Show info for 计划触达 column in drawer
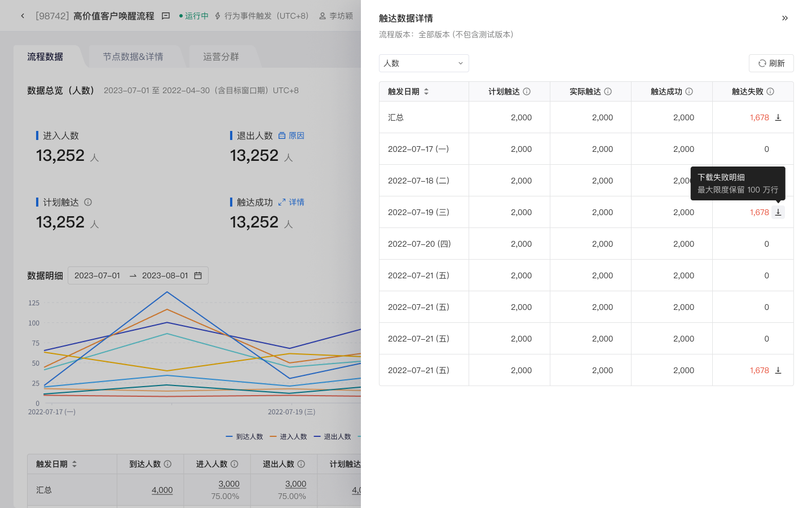Image resolution: width=812 pixels, height=508 pixels. 527,91
